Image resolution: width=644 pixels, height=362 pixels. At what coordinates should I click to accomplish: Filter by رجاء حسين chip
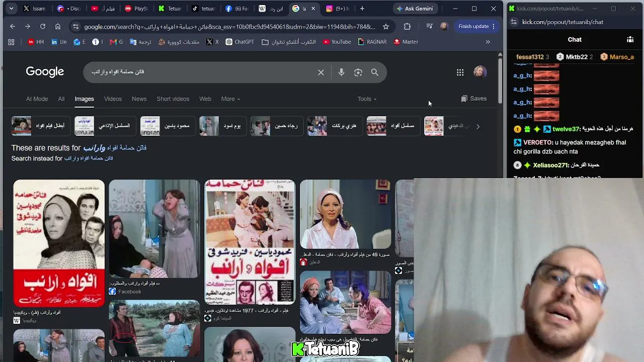277,126
